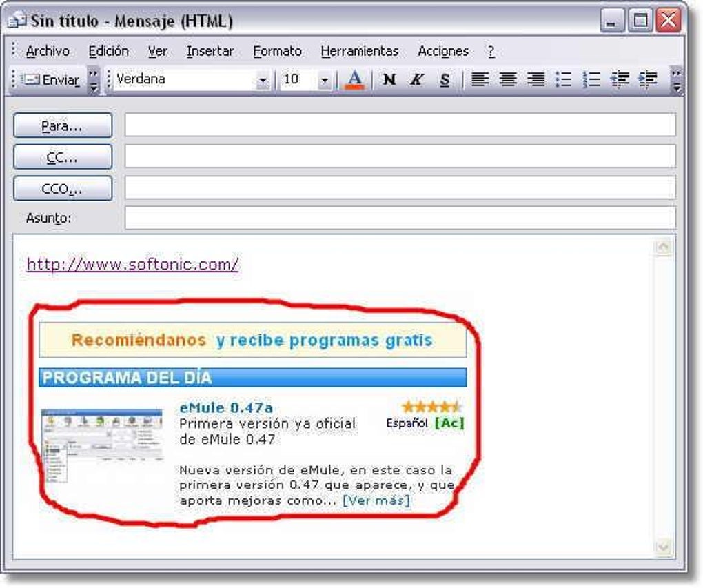This screenshot has height=588, width=703.
Task: Apply numbered list formatting
Action: point(591,80)
